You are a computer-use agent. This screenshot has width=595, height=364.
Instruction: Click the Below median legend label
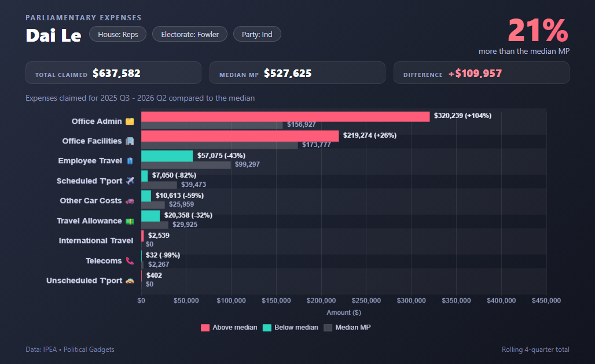(x=296, y=328)
